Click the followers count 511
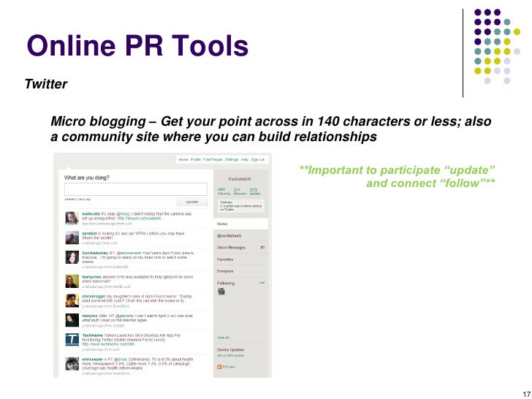The width and height of the screenshot is (532, 399). pos(239,191)
